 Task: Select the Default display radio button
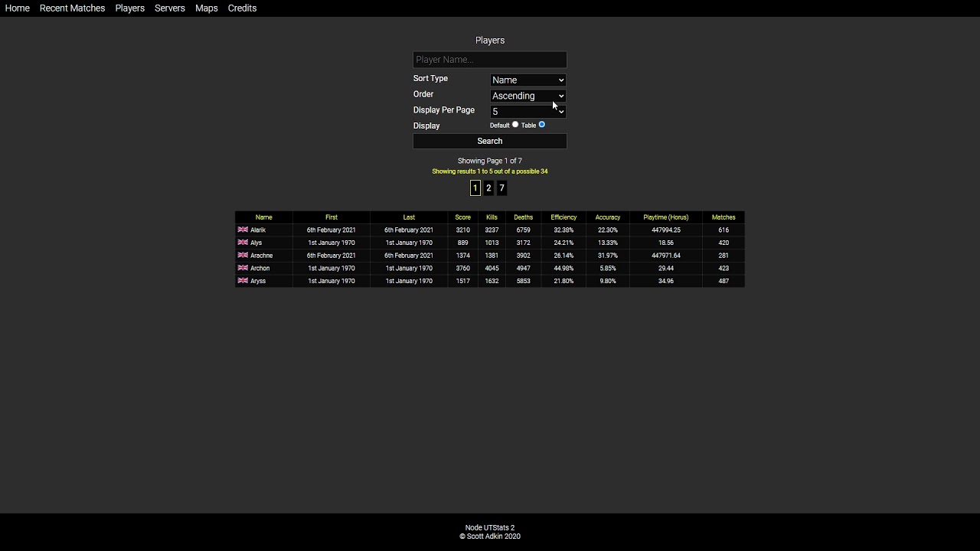click(x=515, y=124)
